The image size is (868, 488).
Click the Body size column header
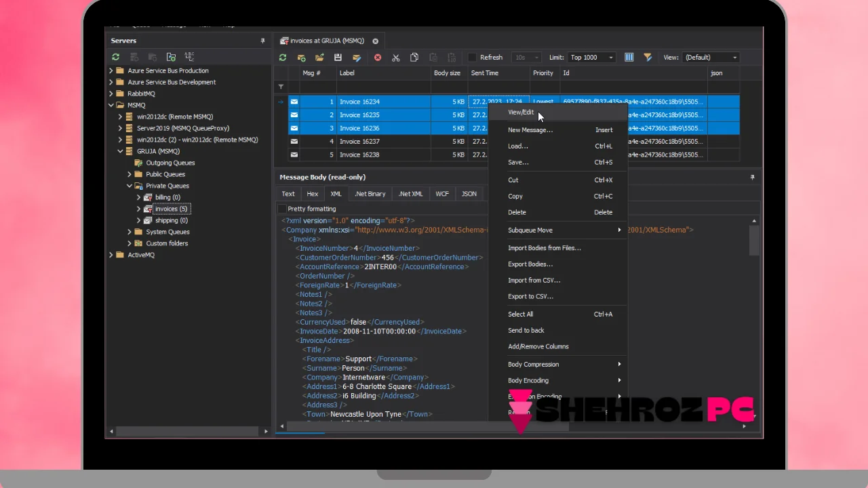tap(450, 73)
